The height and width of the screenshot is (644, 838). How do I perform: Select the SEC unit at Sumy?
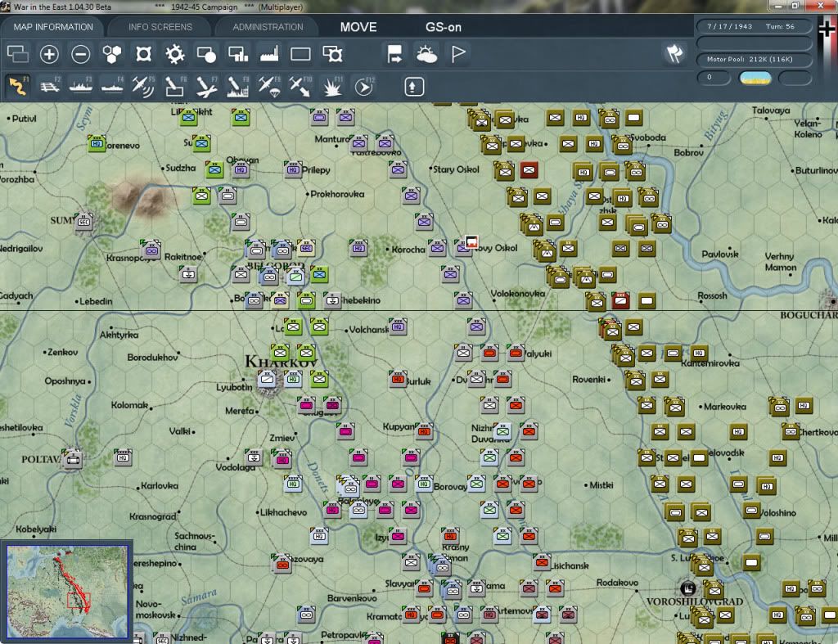click(x=84, y=221)
